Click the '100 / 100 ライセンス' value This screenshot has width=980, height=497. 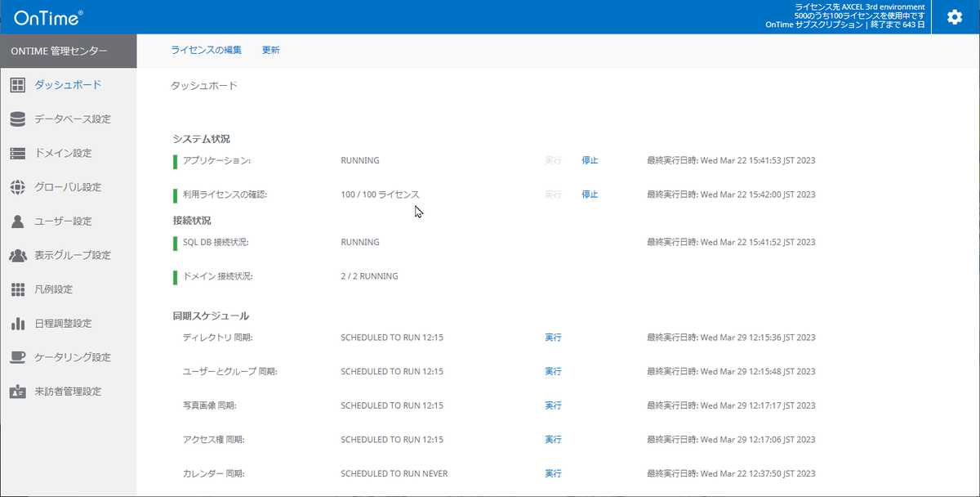(380, 195)
